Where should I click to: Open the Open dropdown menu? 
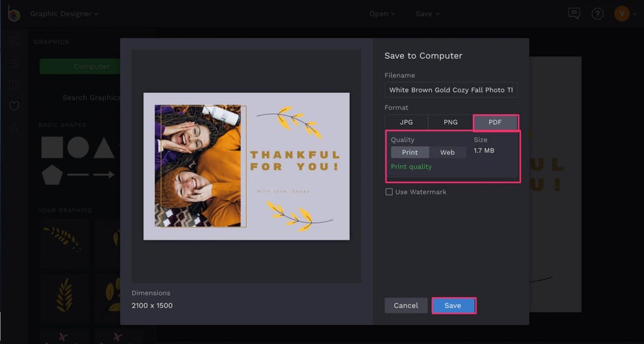pos(382,14)
